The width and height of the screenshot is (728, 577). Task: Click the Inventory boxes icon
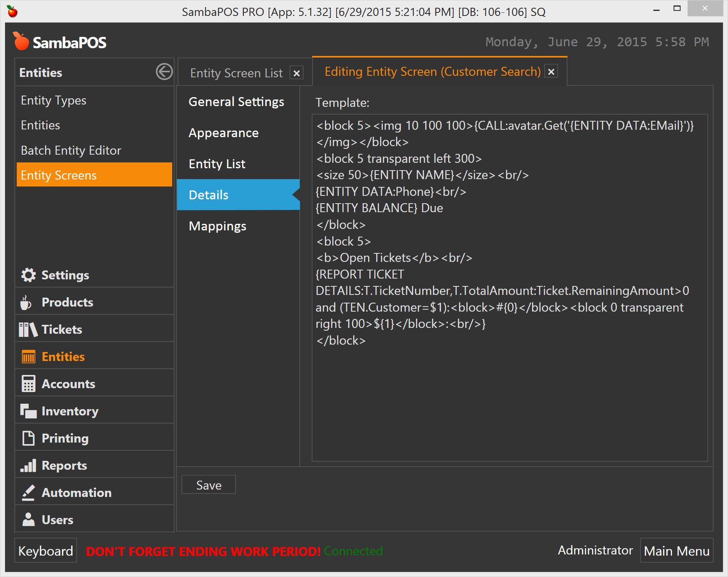28,411
